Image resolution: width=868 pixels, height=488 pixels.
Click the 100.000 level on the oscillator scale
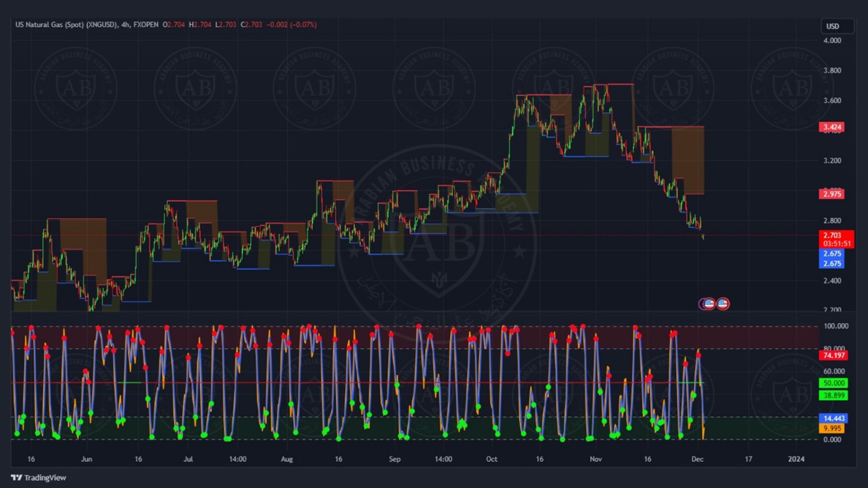tap(836, 326)
